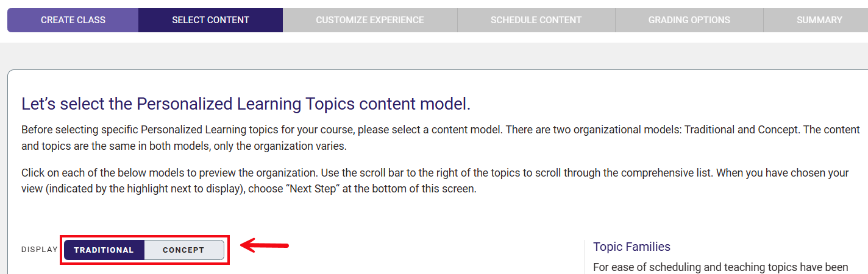Go to the Create Class step
This screenshot has height=274, width=868.
tap(73, 20)
